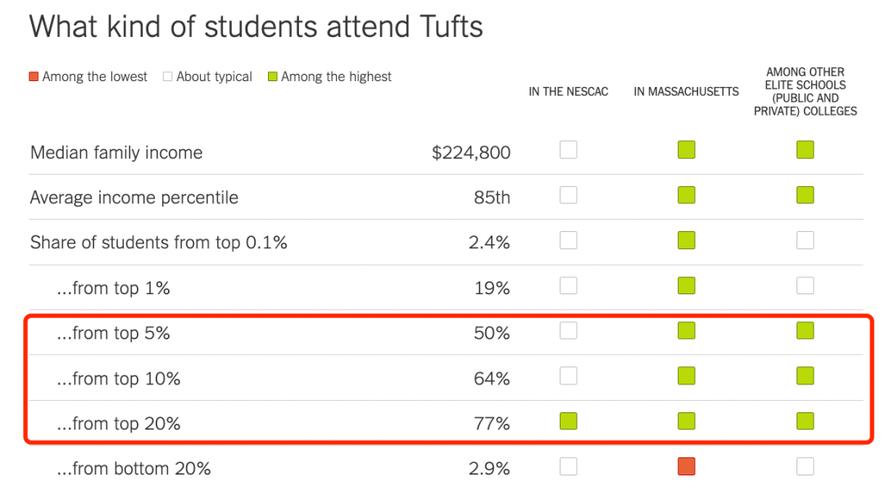Click 'AMONG OTHER ELITE SCHOOLS' column header
The width and height of the screenshot is (885, 500).
pos(805,91)
